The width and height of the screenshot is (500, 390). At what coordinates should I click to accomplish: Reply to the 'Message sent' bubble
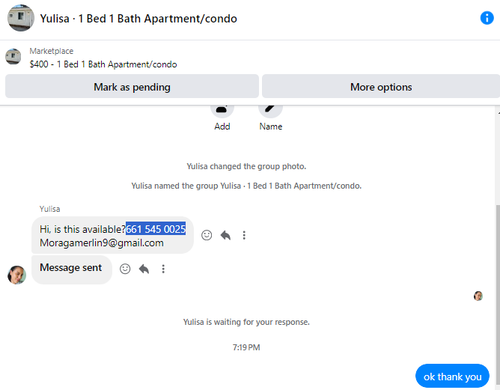coord(144,269)
